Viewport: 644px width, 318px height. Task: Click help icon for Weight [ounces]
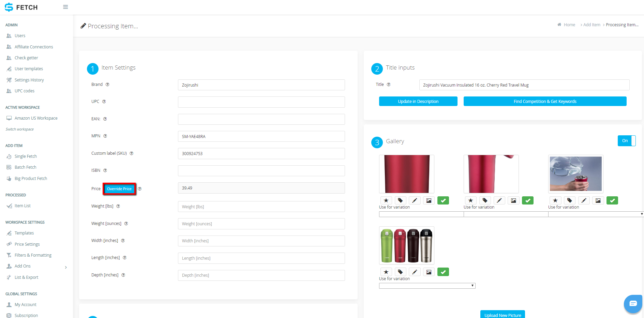126,224
